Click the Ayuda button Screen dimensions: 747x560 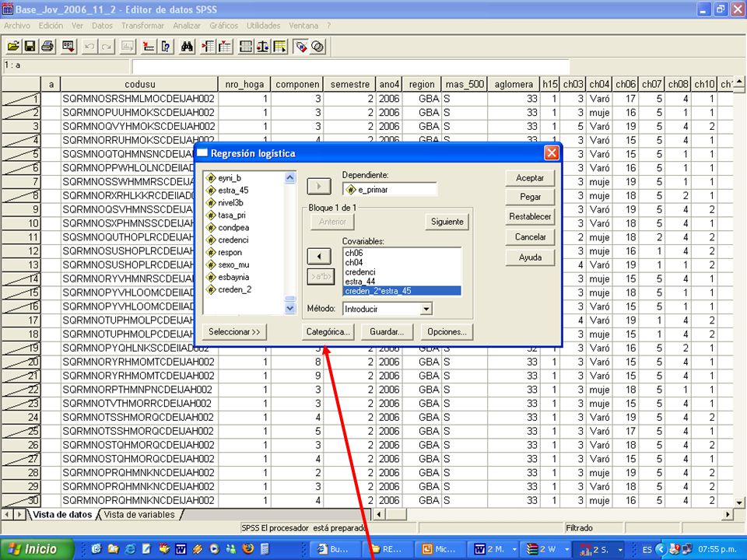pyautogui.click(x=530, y=257)
